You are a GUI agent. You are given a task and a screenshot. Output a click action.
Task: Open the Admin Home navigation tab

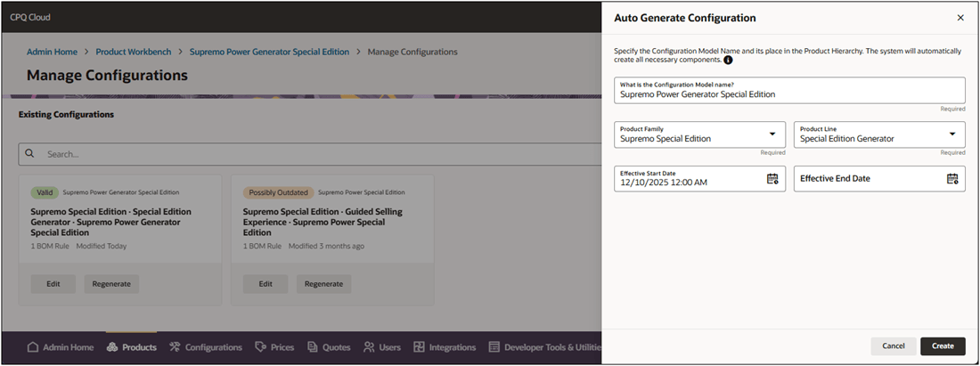(61, 347)
